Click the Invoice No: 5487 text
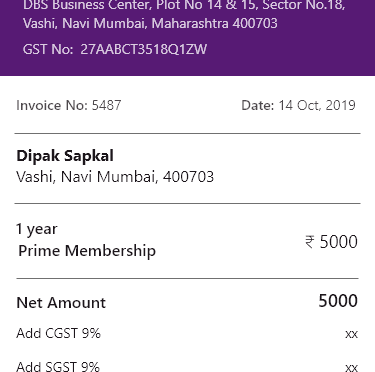This screenshot has width=375, height=372. 69,105
